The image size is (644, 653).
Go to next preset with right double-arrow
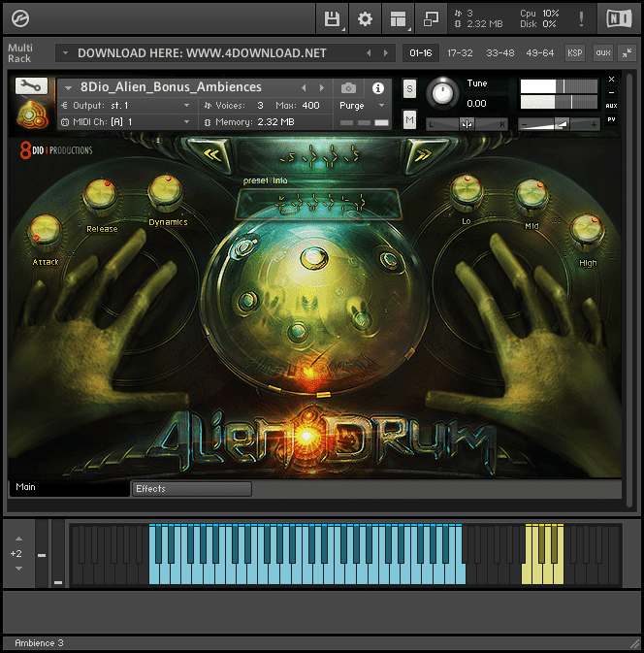pos(423,155)
